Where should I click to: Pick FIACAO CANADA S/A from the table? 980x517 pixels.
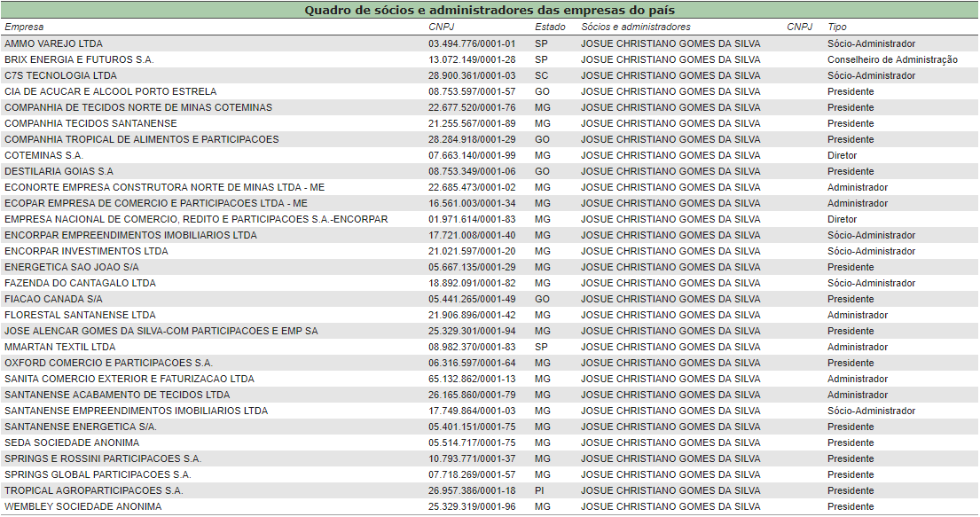[53, 299]
